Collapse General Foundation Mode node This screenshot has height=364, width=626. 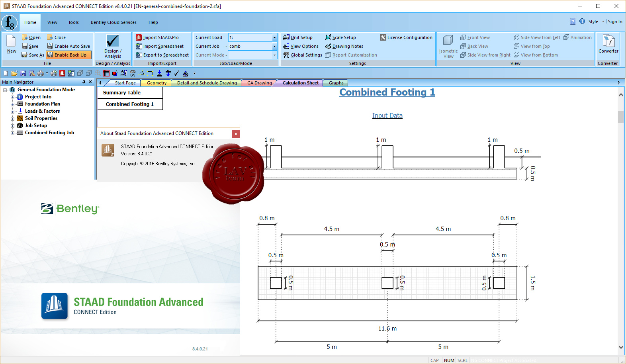tap(5, 90)
